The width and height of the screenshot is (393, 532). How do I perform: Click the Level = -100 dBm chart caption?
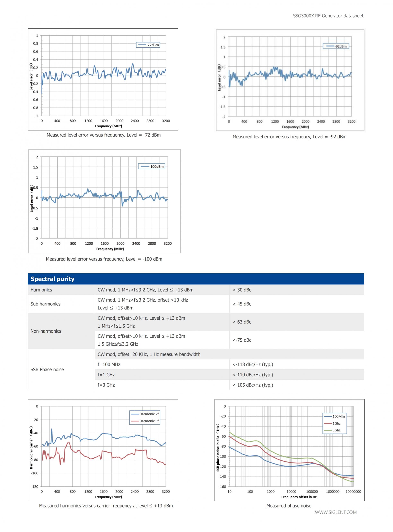[x=104, y=259]
